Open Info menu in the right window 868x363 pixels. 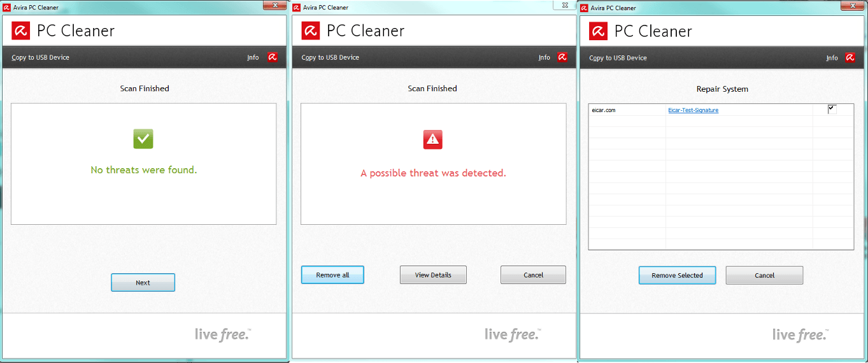[832, 58]
